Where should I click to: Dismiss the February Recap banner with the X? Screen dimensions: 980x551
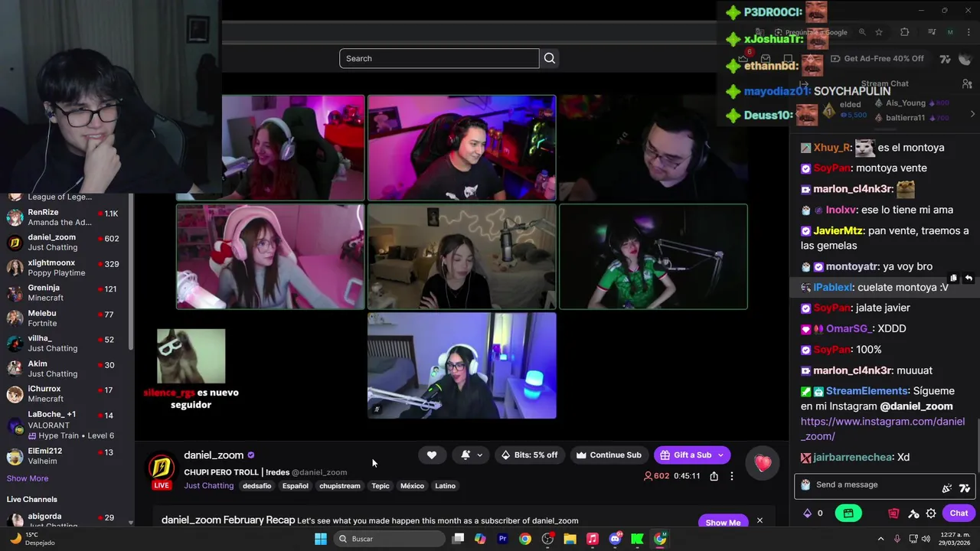[x=759, y=520]
